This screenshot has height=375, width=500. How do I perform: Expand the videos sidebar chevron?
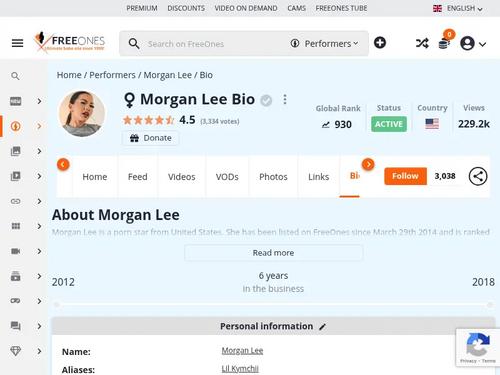(x=39, y=176)
